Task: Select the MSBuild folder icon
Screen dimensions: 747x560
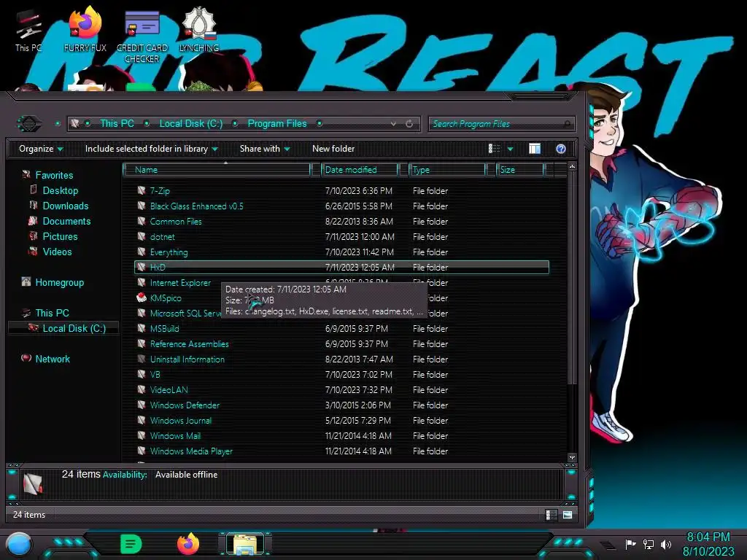Action: [x=142, y=328]
